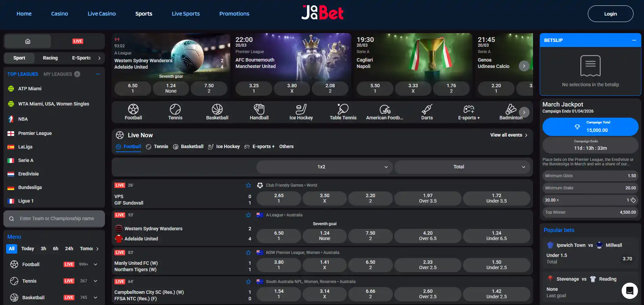644x305 pixels.
Task: Select the Tennis tab under Live Now
Action: point(157,146)
